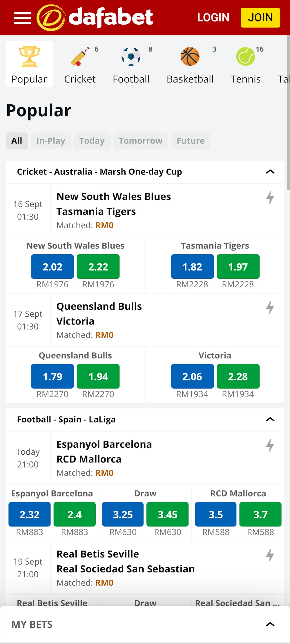Collapse the Football Spain LaLiga section
This screenshot has height=644, width=290.
pyautogui.click(x=270, y=419)
